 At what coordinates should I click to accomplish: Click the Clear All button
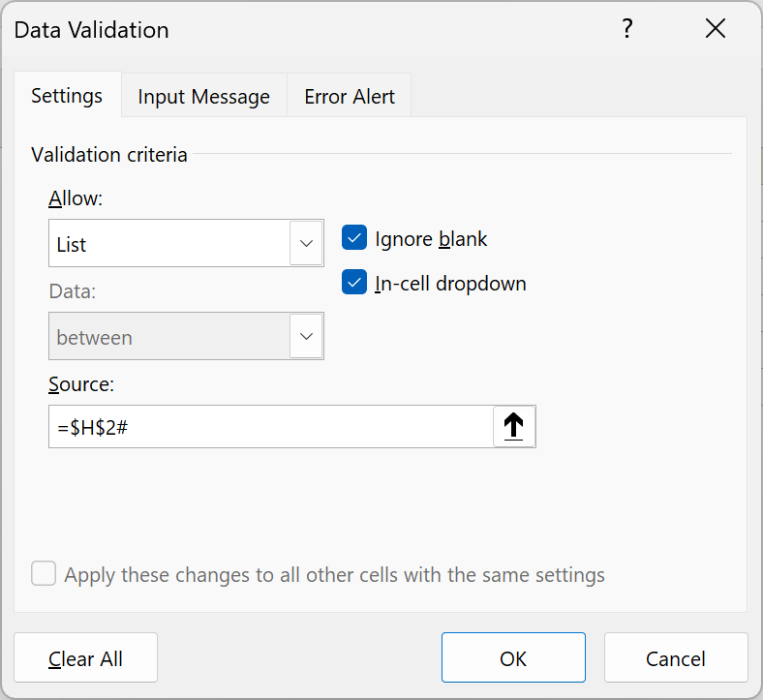point(85,657)
